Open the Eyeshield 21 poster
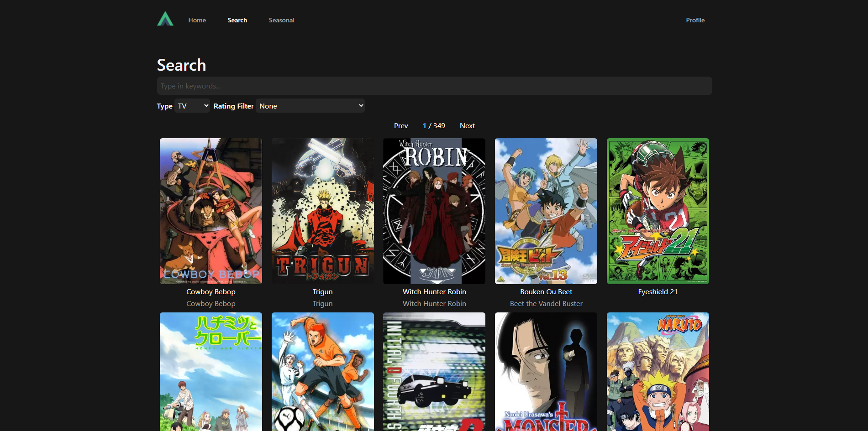Screen dimensions: 868x431 (x=658, y=211)
